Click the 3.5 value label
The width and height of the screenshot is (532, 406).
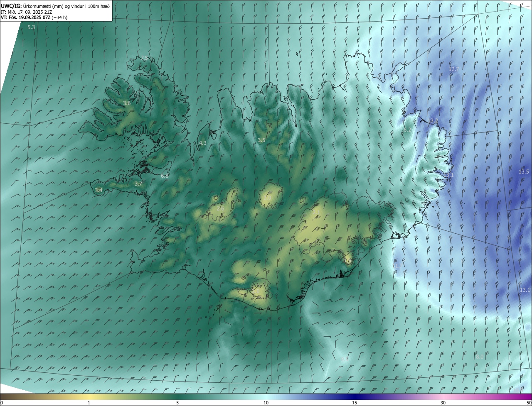click(x=261, y=140)
